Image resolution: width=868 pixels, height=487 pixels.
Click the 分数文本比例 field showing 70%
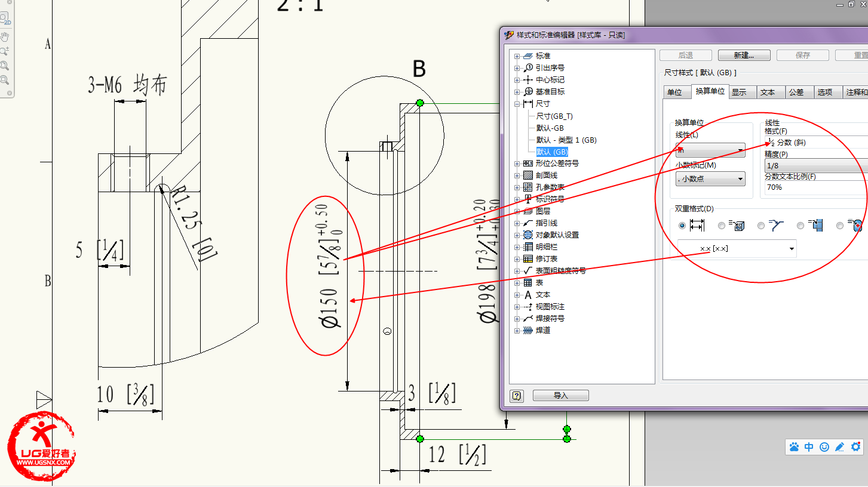(816, 187)
